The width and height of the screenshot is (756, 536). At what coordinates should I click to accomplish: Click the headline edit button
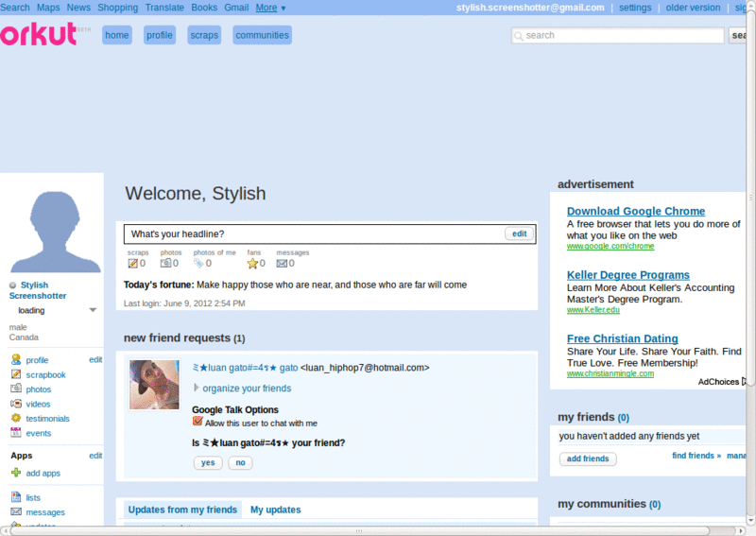(519, 233)
